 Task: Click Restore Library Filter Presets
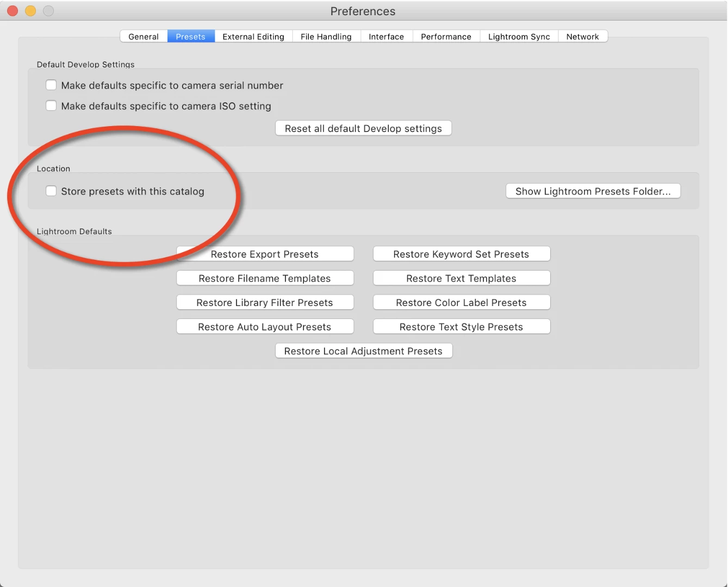tap(265, 303)
